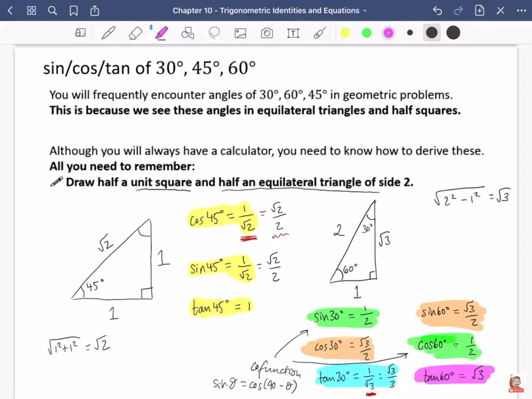Open the share and export menu
532x399 pixels.
click(95, 11)
